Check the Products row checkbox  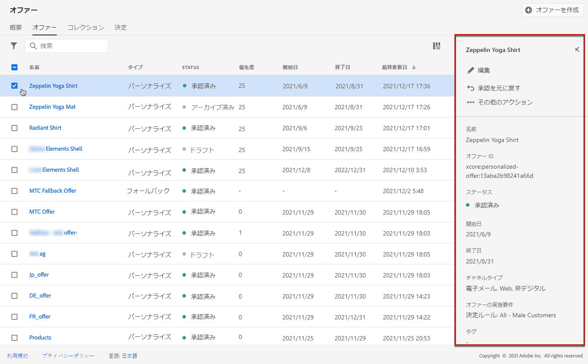coord(14,337)
